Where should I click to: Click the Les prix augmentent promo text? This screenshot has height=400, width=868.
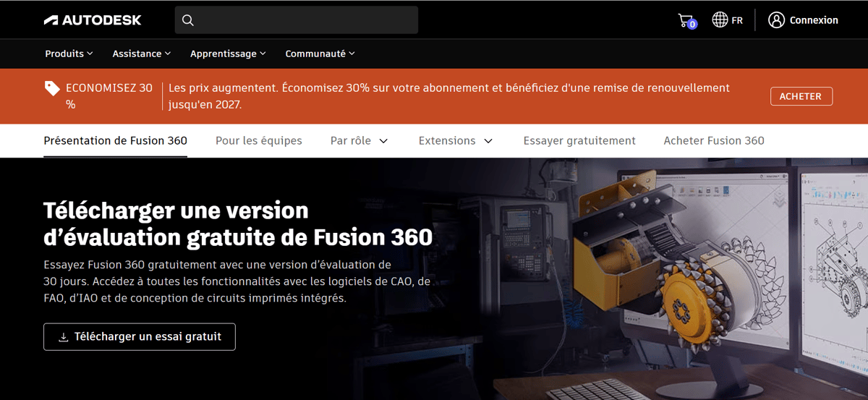449,96
